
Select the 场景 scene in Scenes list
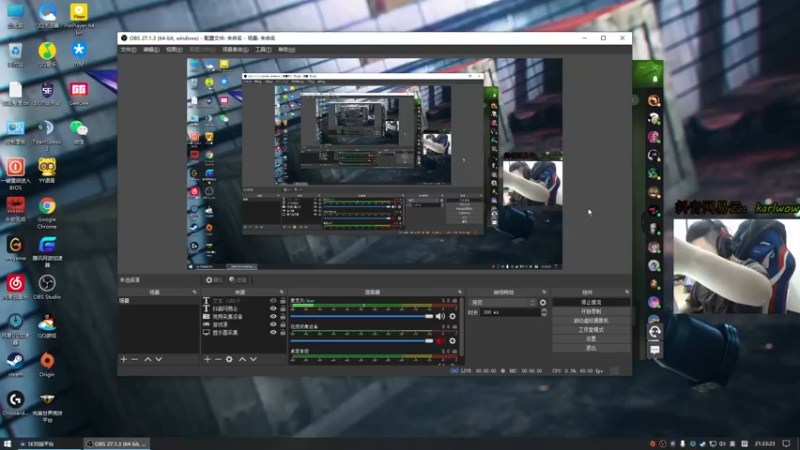click(159, 301)
